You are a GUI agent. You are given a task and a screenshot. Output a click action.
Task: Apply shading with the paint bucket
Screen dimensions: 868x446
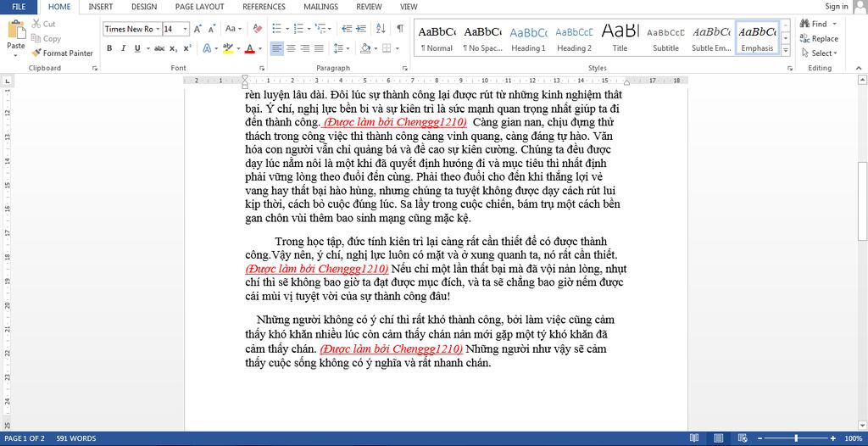(x=364, y=49)
